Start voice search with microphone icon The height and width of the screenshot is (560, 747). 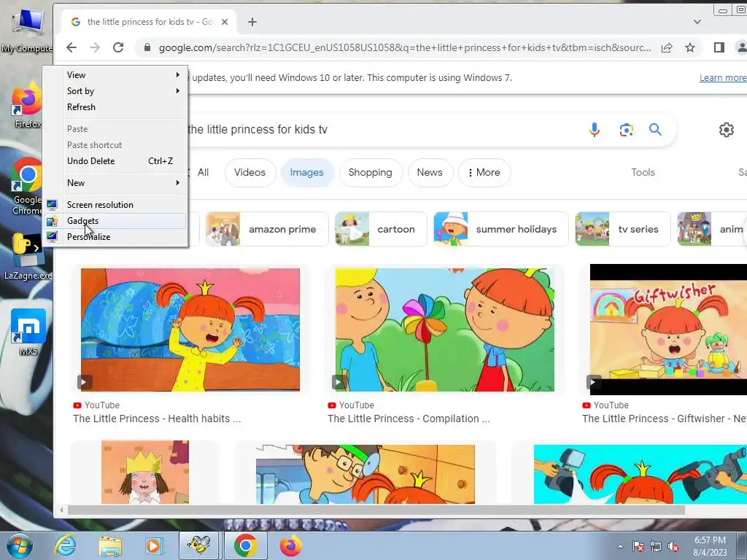(x=594, y=130)
